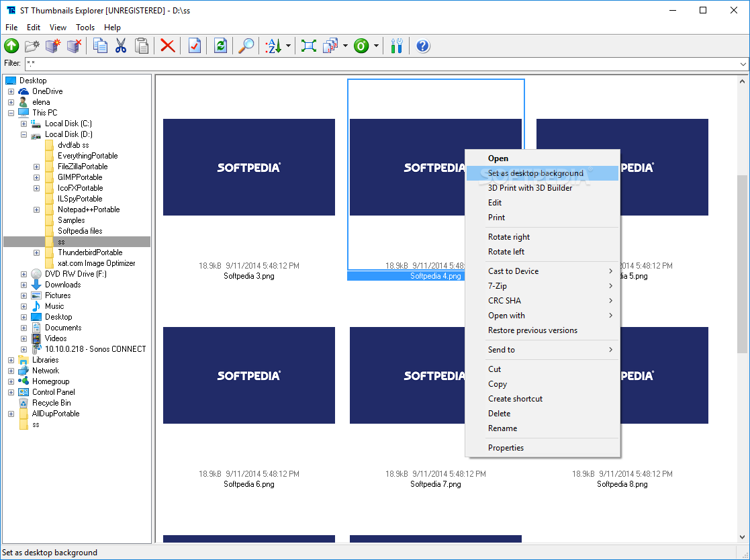Viewport: 750px width, 560px height.
Task: Choose Restore previous versions
Action: point(543,330)
